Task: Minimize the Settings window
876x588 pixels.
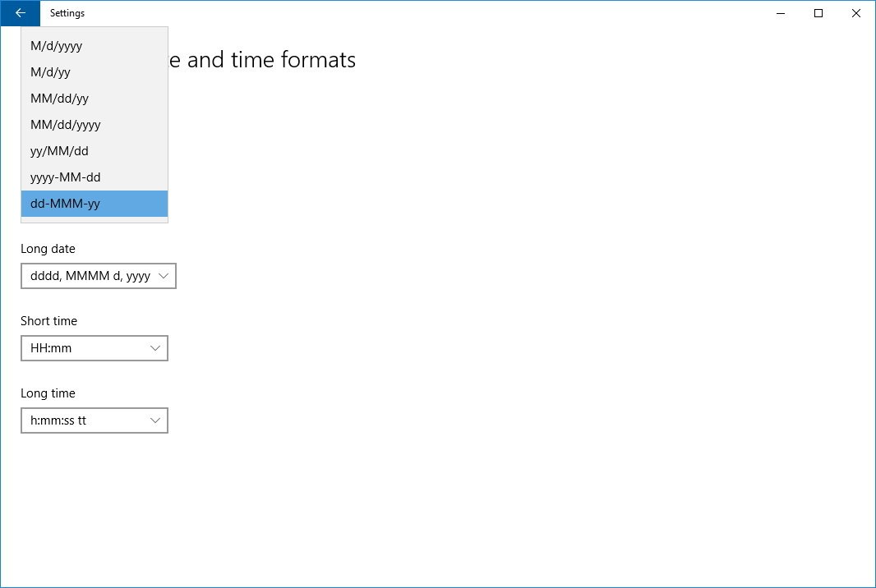Action: coord(780,13)
